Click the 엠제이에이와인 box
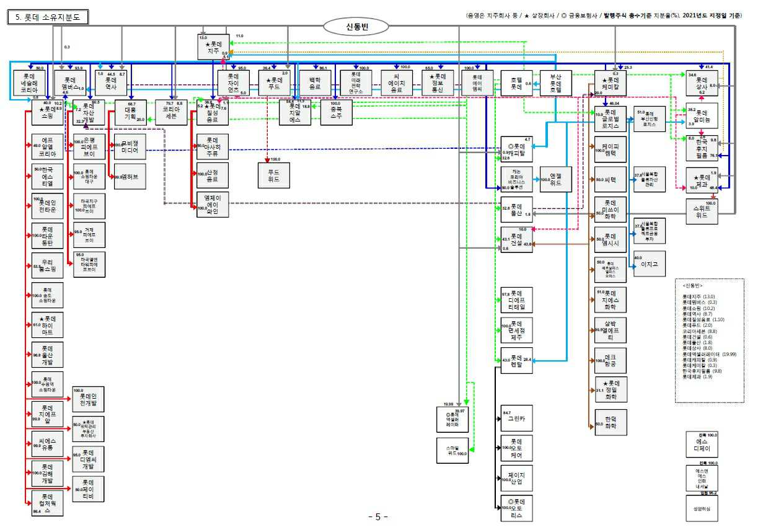The width and height of the screenshot is (763, 532). [213, 205]
